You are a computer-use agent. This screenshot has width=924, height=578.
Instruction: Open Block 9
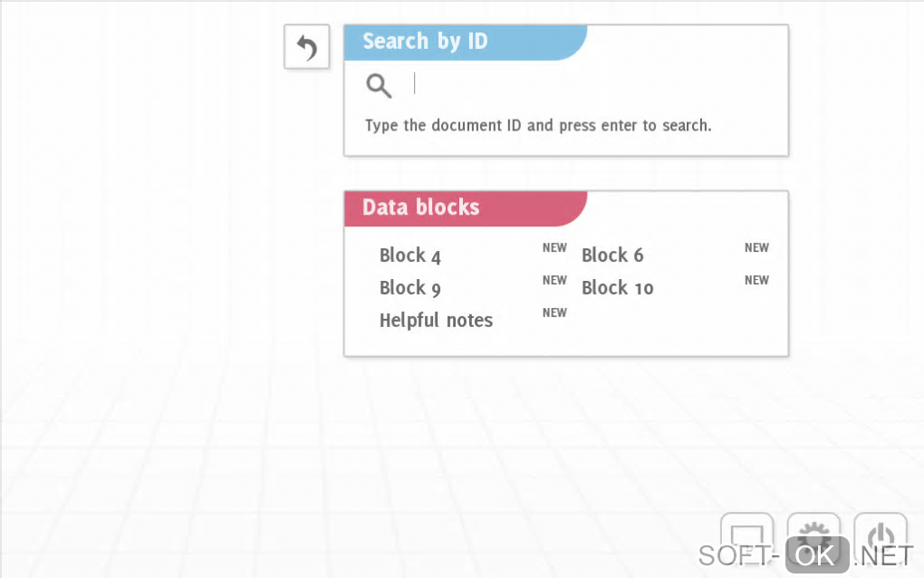(410, 288)
